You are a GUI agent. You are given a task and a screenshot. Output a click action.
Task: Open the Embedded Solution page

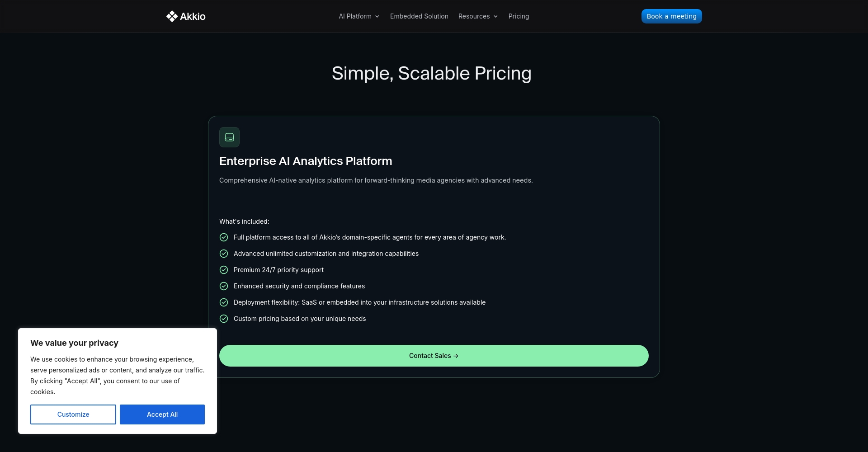tap(419, 16)
